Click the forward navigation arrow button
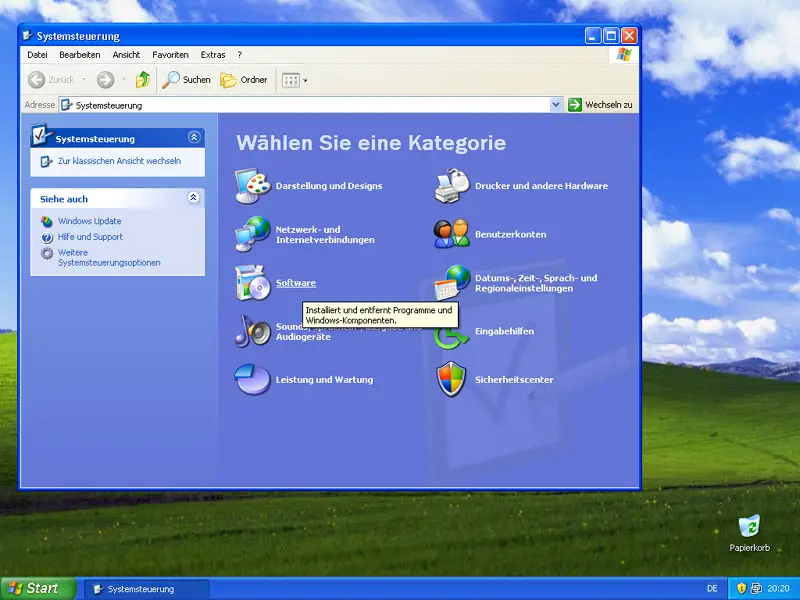This screenshot has width=800, height=600. 105,80
